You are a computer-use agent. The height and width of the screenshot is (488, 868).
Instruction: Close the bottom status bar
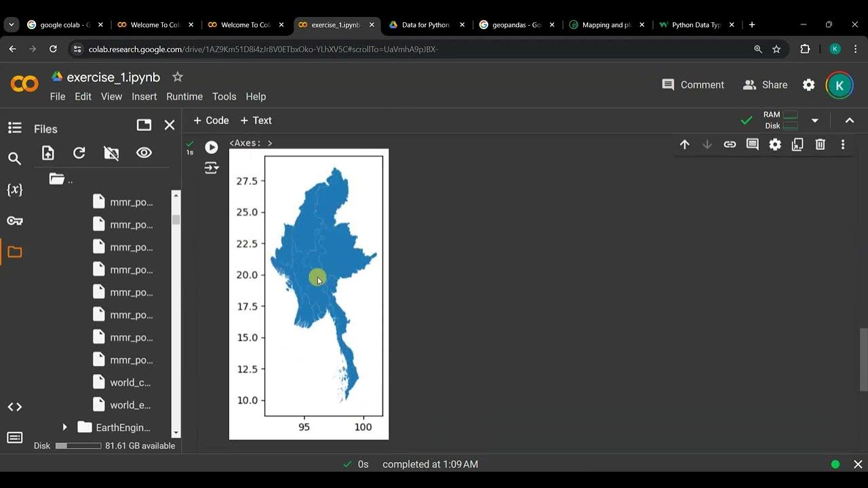(858, 464)
